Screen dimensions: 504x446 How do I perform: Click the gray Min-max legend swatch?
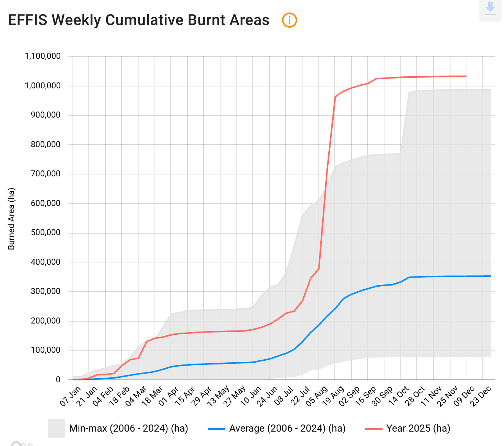pyautogui.click(x=56, y=429)
